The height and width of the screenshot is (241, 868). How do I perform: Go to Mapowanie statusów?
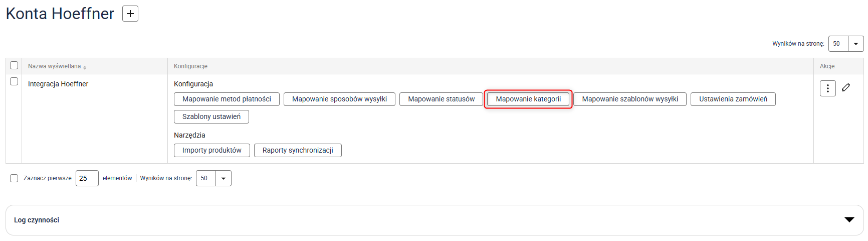[x=441, y=99]
